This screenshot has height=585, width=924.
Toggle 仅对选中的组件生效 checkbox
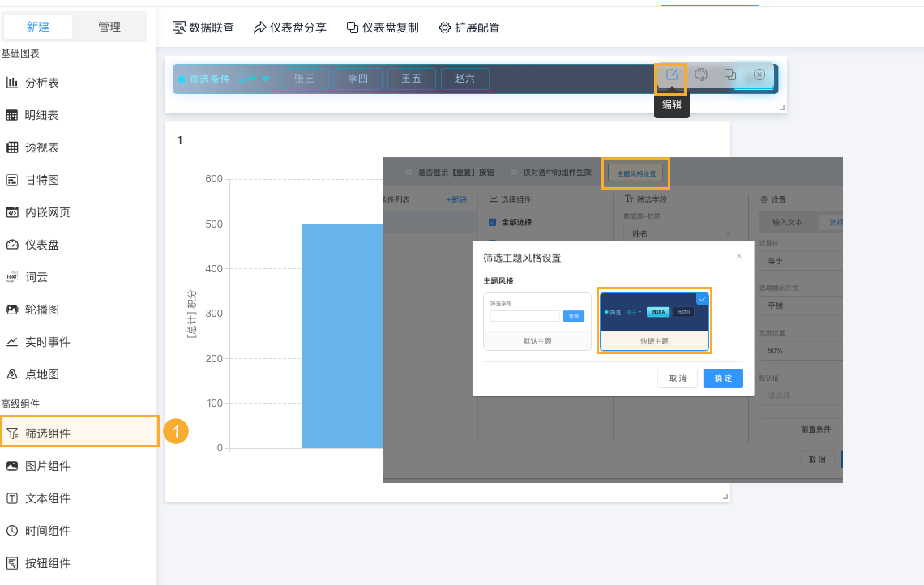click(514, 172)
